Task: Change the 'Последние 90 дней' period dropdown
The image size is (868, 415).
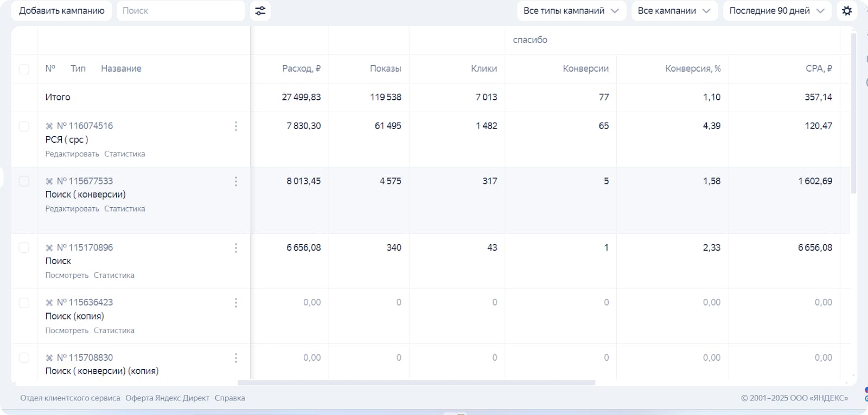Action: 776,11
